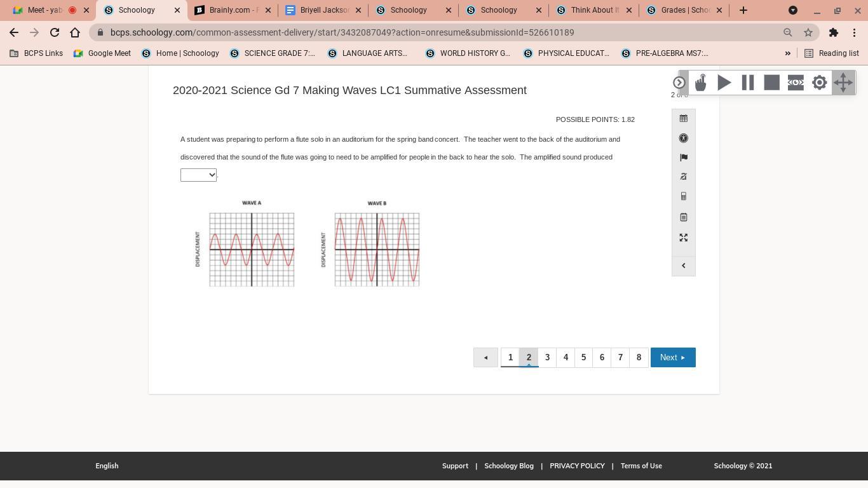Flag this question for review

pyautogui.click(x=684, y=157)
